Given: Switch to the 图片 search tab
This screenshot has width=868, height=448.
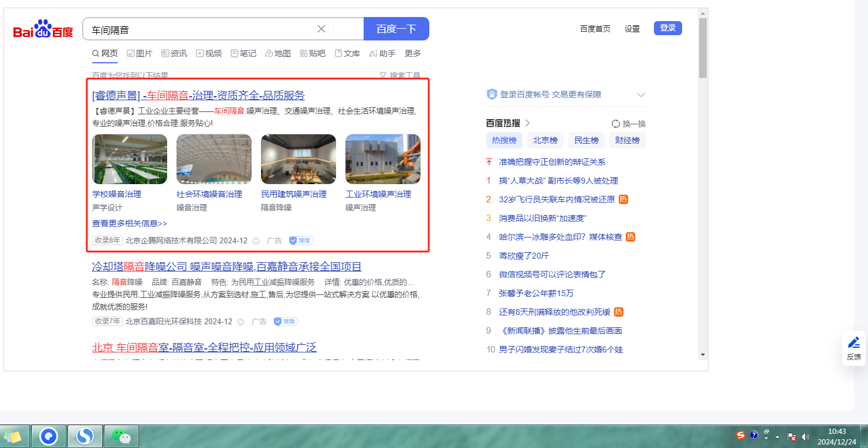Looking at the screenshot, I should coord(140,53).
